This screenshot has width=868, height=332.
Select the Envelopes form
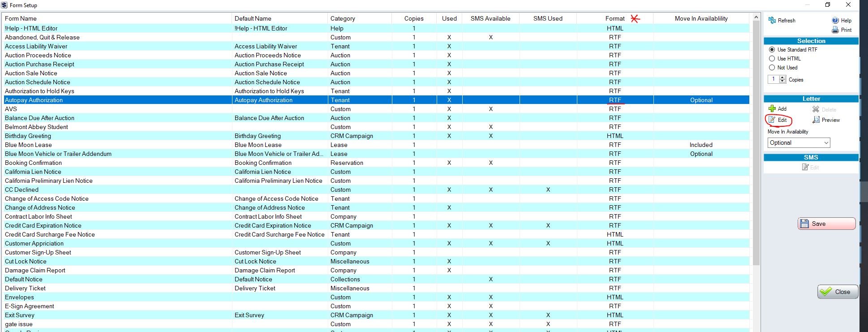click(x=19, y=297)
